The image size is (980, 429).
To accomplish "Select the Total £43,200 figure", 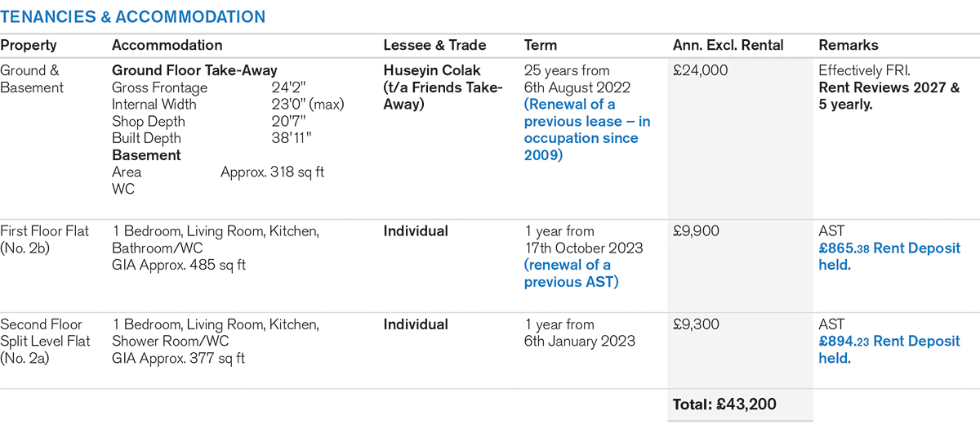I will tap(724, 404).
